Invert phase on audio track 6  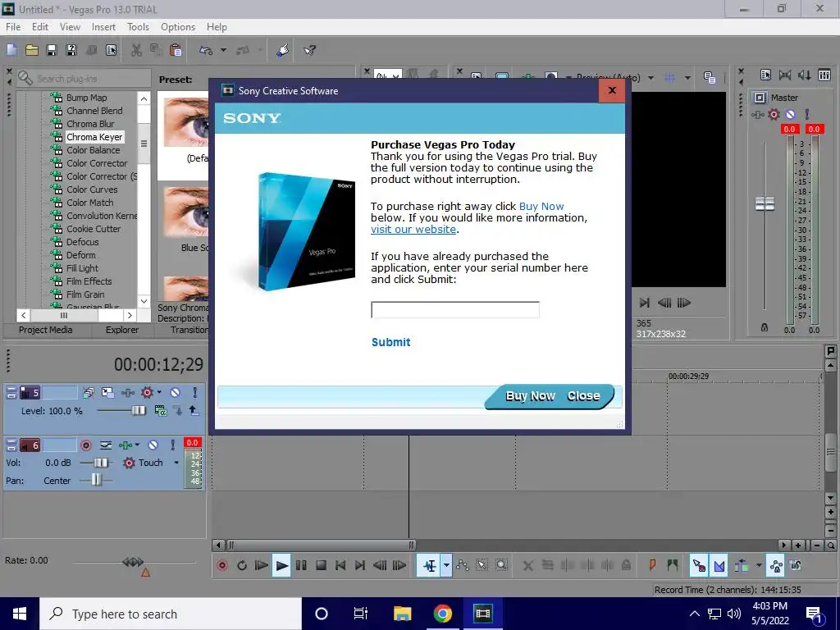(106, 445)
